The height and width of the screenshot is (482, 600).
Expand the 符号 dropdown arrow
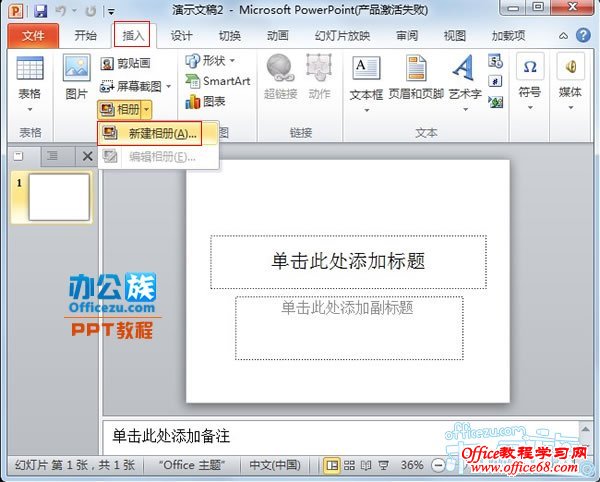coord(530,107)
